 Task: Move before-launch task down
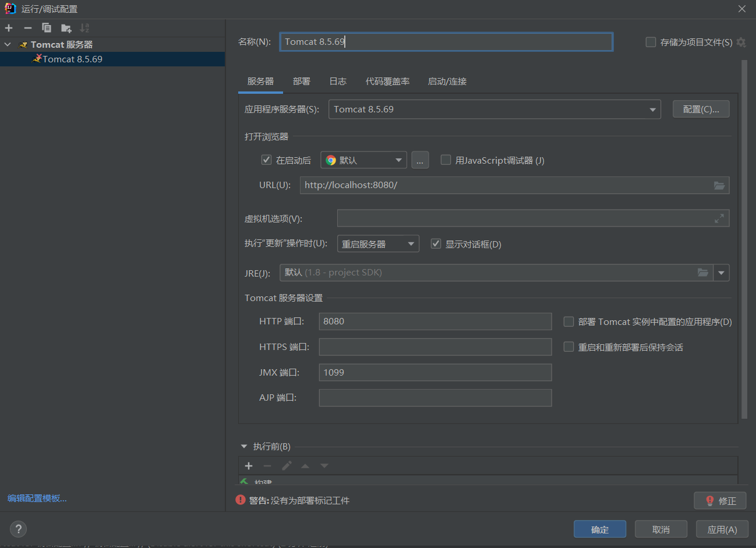pyautogui.click(x=324, y=466)
